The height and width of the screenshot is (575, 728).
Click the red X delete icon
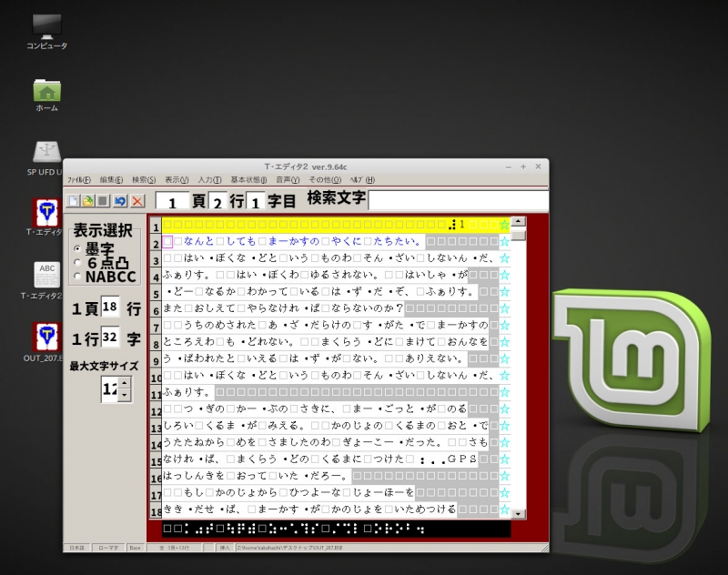point(136,201)
